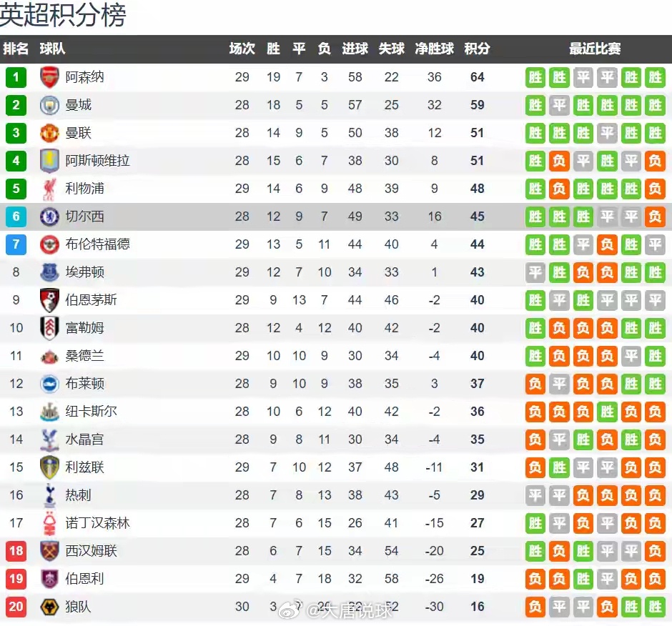Image resolution: width=672 pixels, height=626 pixels.
Task: Click the Liverpool club crest
Action: pyautogui.click(x=49, y=189)
